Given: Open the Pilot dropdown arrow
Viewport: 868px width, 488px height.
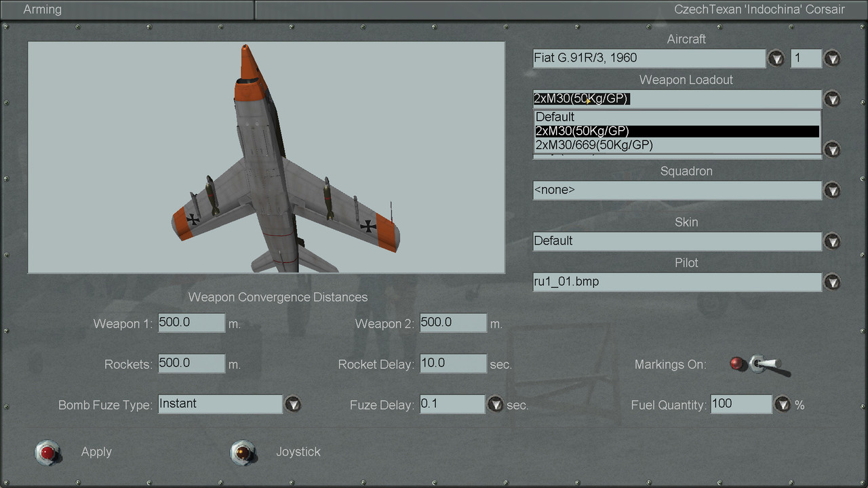Looking at the screenshot, I should (x=832, y=282).
